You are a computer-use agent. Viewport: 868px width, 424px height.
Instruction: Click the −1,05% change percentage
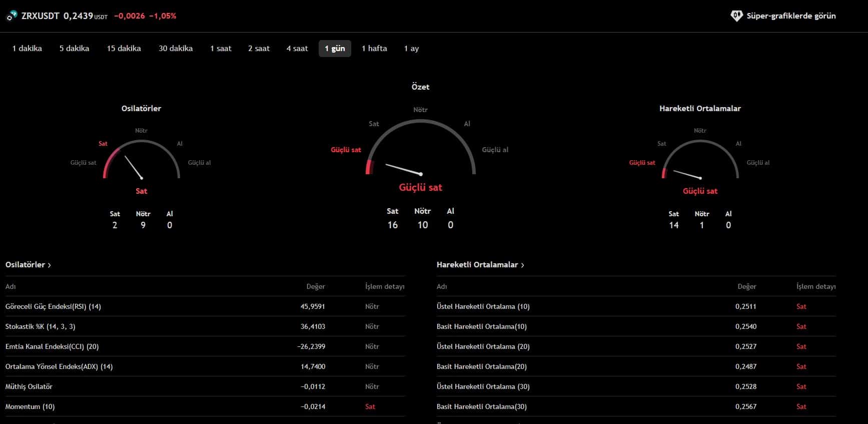[x=163, y=16]
